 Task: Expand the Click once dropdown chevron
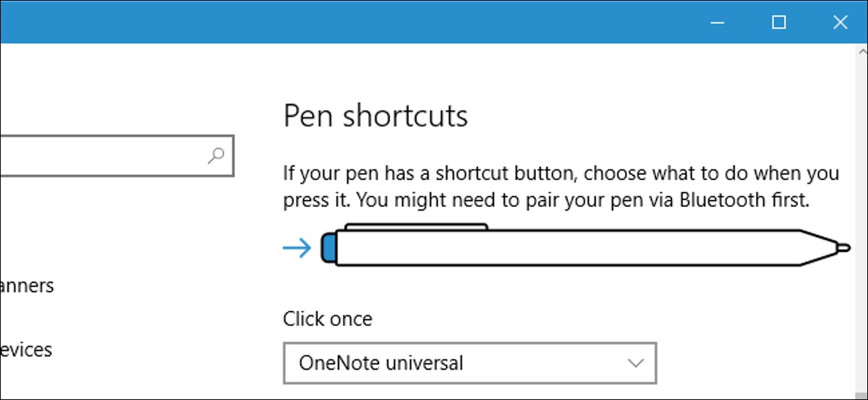coord(635,362)
